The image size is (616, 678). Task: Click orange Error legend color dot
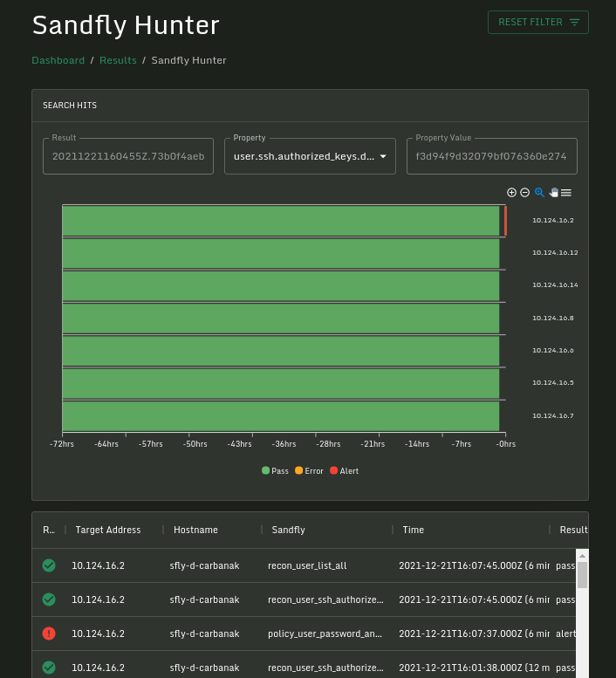point(298,470)
